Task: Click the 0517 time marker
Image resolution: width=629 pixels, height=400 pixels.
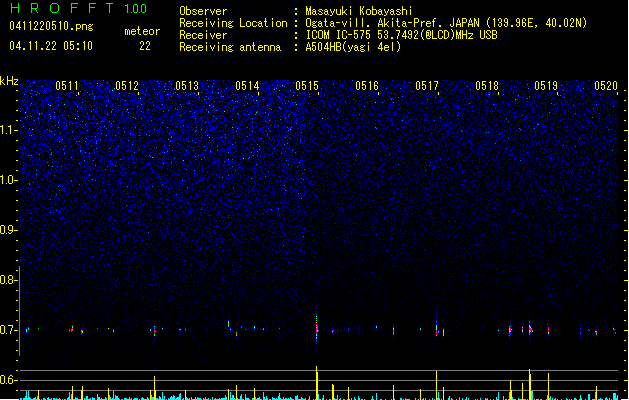Action: (x=427, y=86)
